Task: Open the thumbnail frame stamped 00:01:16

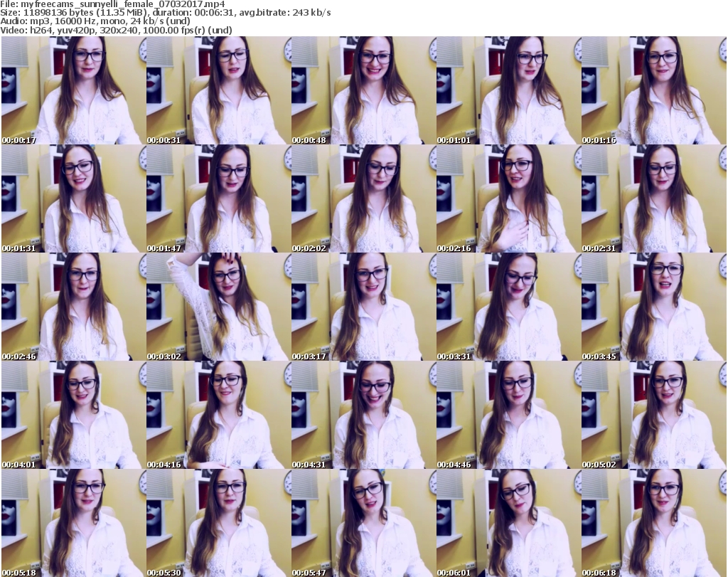Action: coord(654,90)
